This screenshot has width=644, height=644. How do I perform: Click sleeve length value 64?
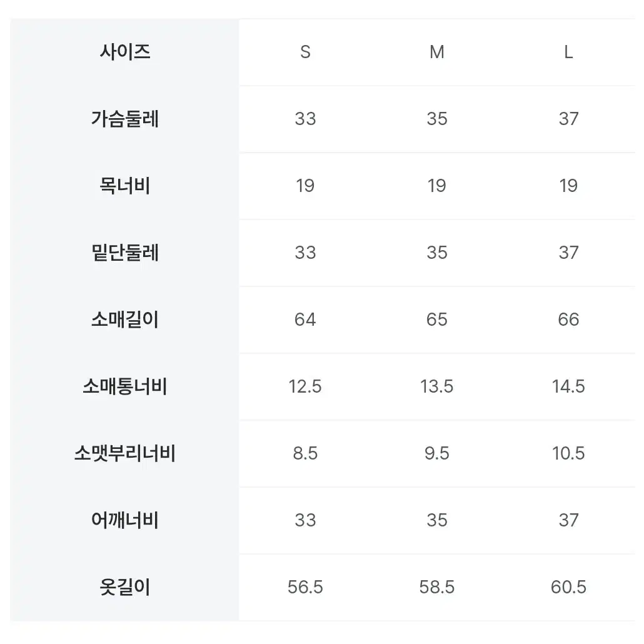tap(305, 319)
